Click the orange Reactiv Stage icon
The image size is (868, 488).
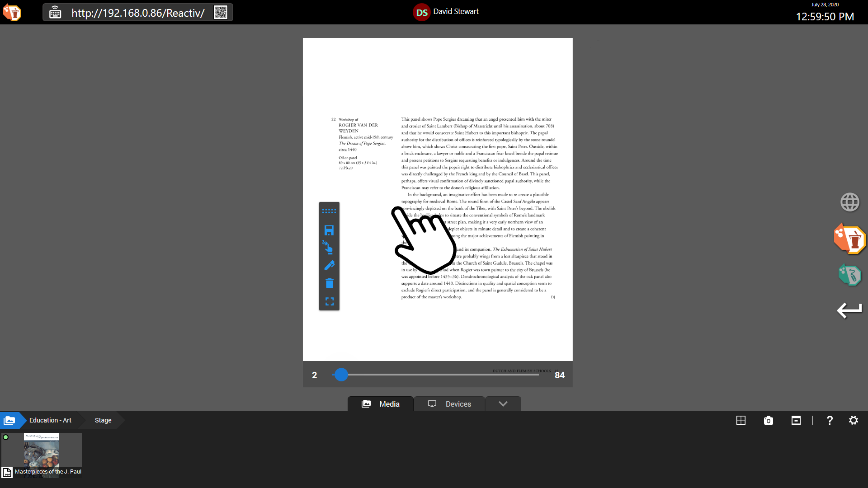coord(850,239)
